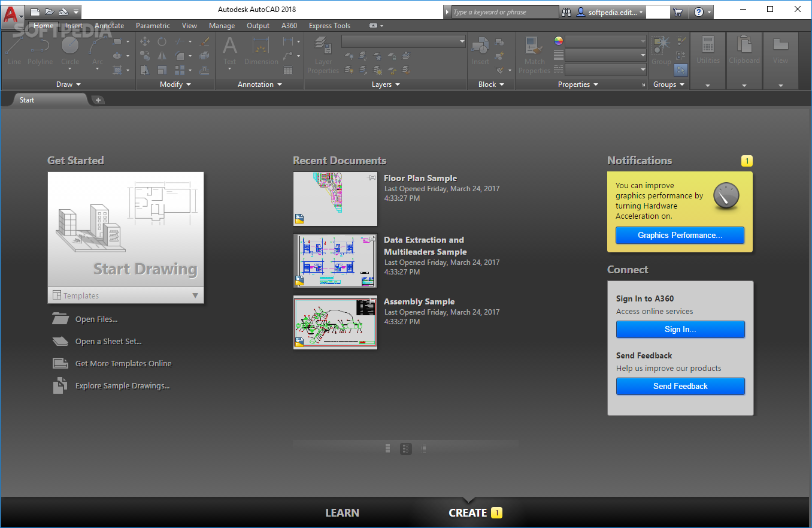Image resolution: width=812 pixels, height=528 pixels.
Task: Expand the Layers panel
Action: [386, 85]
